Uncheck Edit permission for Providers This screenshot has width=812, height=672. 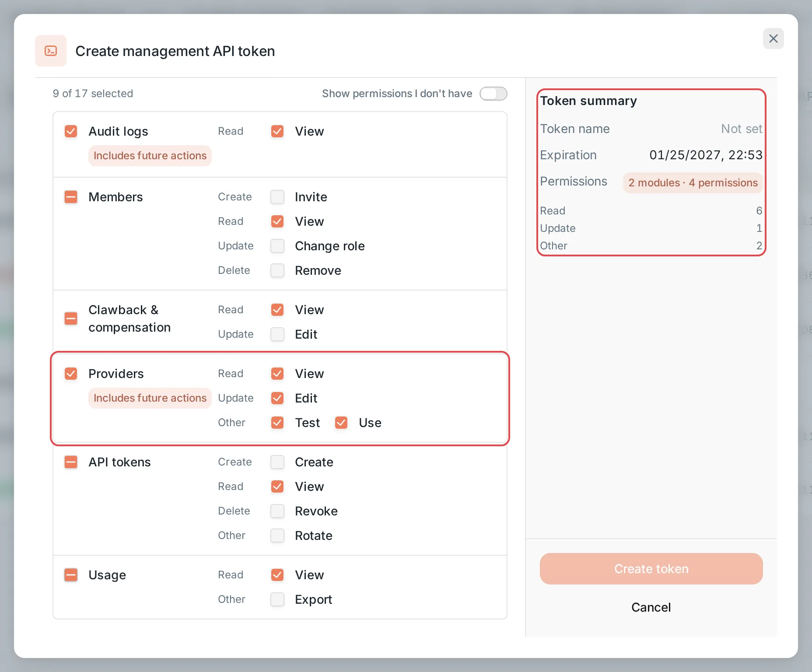point(277,398)
